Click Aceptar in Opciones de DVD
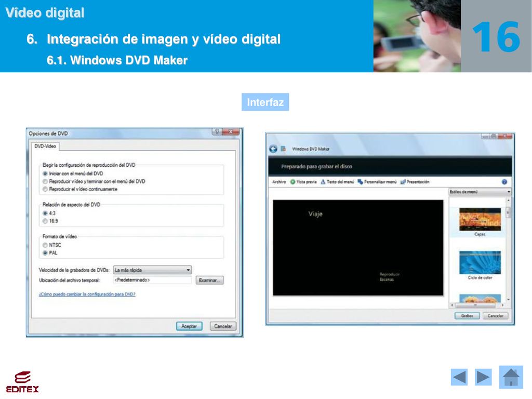 (189, 326)
